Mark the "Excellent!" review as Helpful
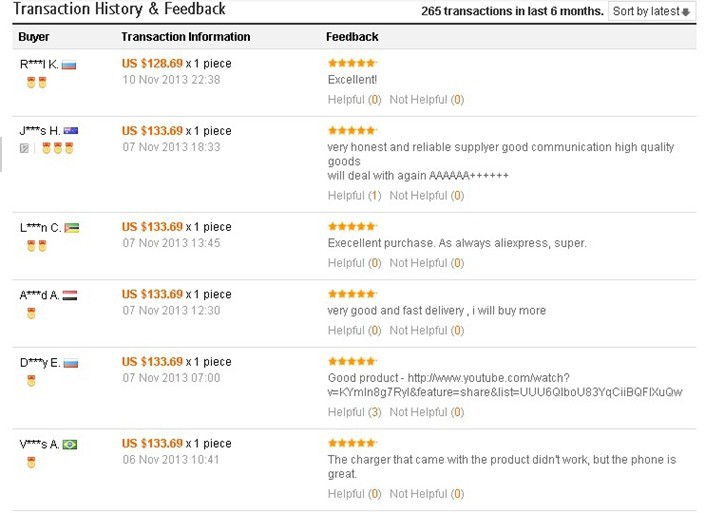The height and width of the screenshot is (513, 705). 354,100
